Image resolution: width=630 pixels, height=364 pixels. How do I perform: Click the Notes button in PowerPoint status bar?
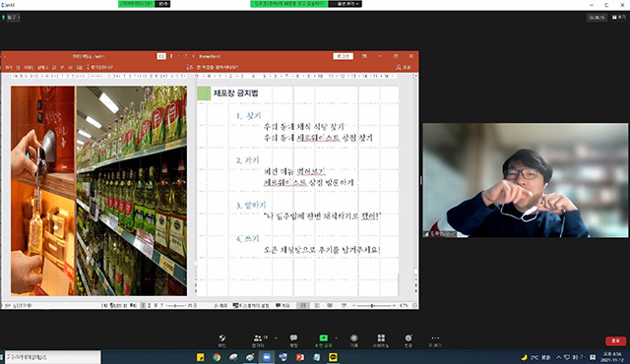tap(220, 305)
